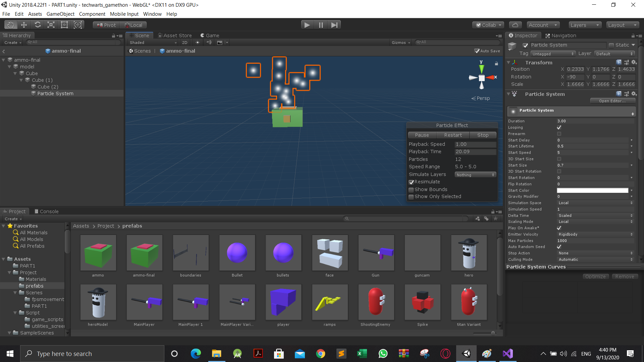Click the Open Editor button
644x362 pixels.
612,101
